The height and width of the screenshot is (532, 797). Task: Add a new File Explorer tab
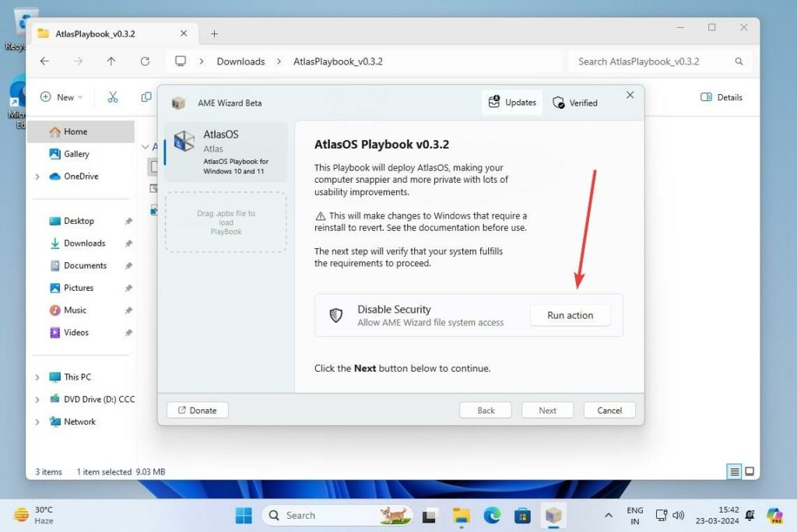(215, 34)
